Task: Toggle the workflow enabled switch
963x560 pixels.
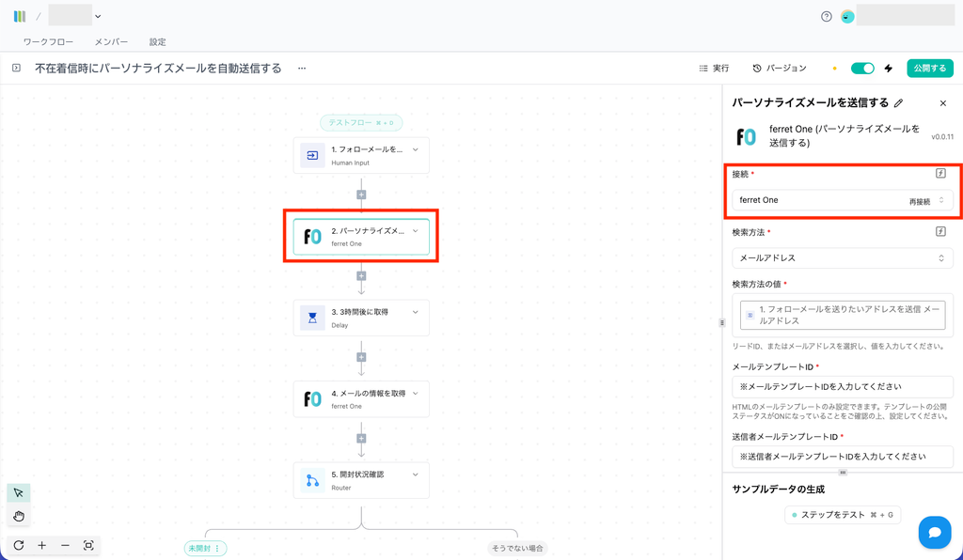Action: (x=862, y=68)
